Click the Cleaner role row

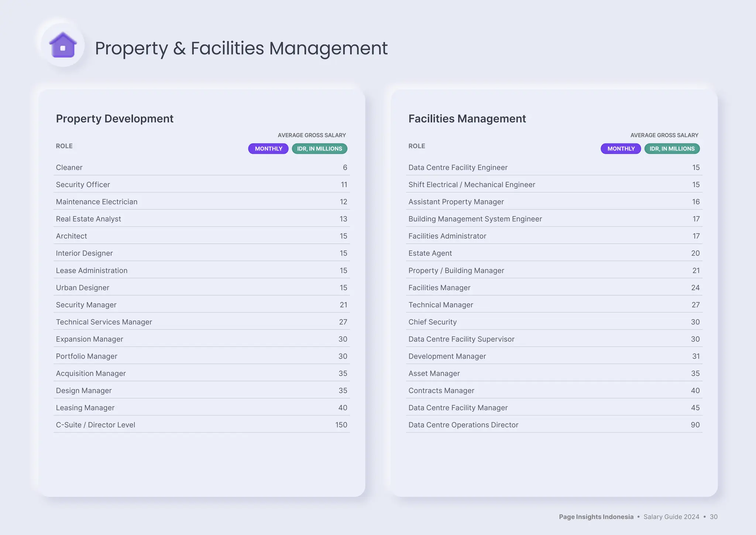[69, 167]
